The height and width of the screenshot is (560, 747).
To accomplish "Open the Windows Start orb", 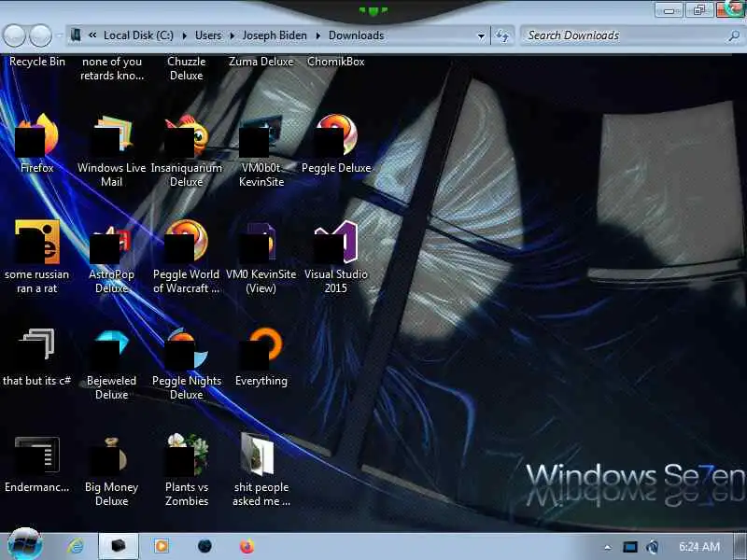I will pyautogui.click(x=25, y=544).
